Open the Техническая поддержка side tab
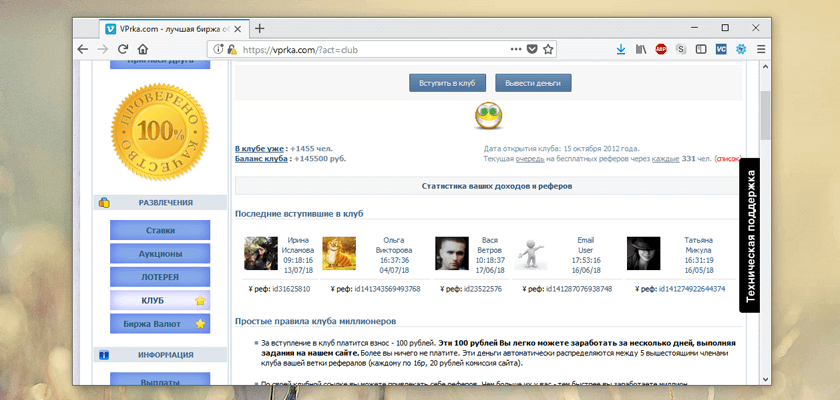Screen dimensions: 840x400 tap(749, 236)
